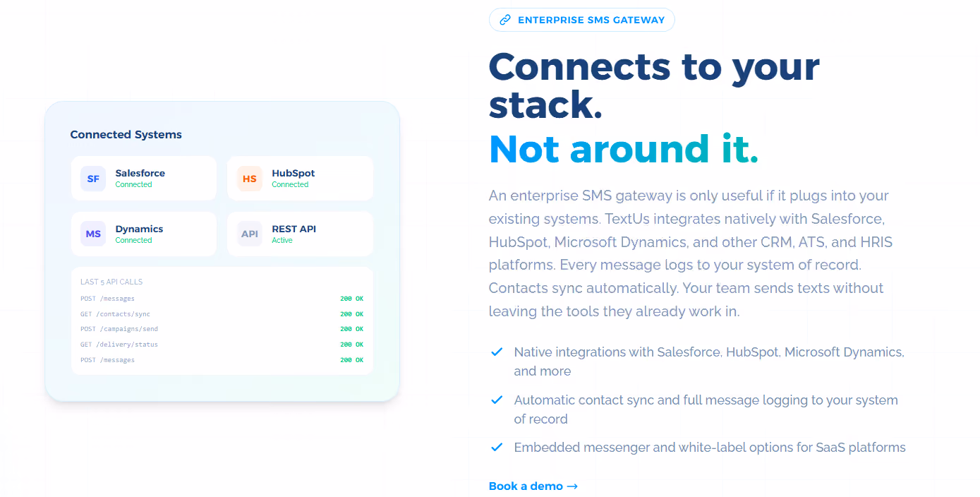Click the checkmark beside Embedded messenger bullet
Viewport: 980px width, 497px height.
[497, 447]
